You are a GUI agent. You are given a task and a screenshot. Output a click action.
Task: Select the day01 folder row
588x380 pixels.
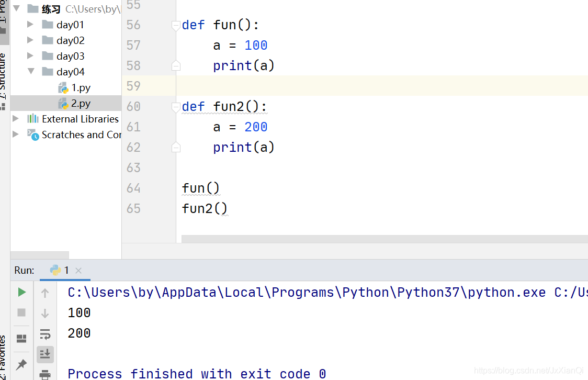(x=66, y=25)
